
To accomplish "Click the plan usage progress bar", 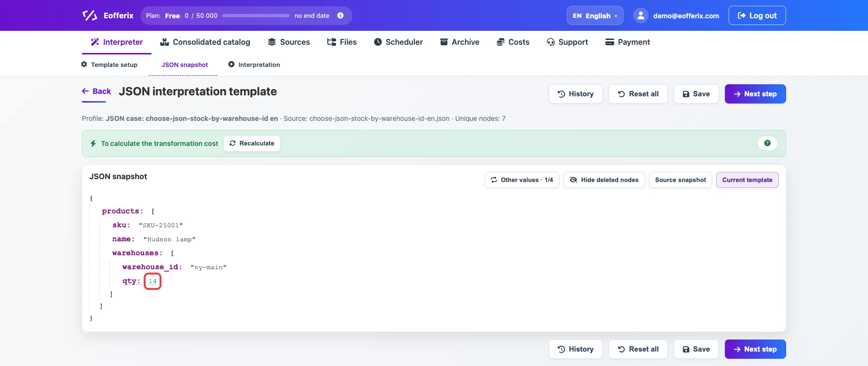I will point(256,15).
